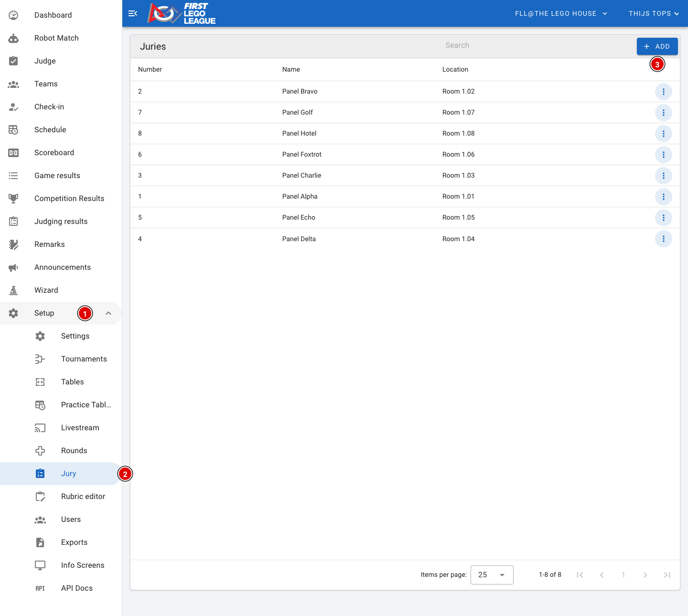The height and width of the screenshot is (616, 688).
Task: Open the three-dot menu for Panel Bravo
Action: coord(663,92)
